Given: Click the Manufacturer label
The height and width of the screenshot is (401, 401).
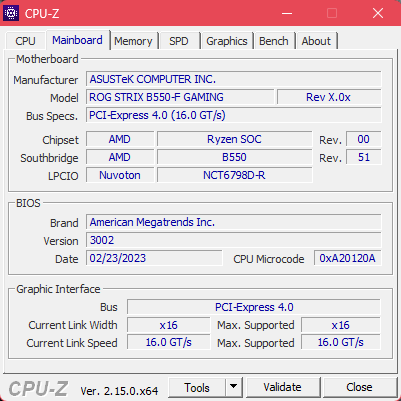Looking at the screenshot, I should 46,80.
